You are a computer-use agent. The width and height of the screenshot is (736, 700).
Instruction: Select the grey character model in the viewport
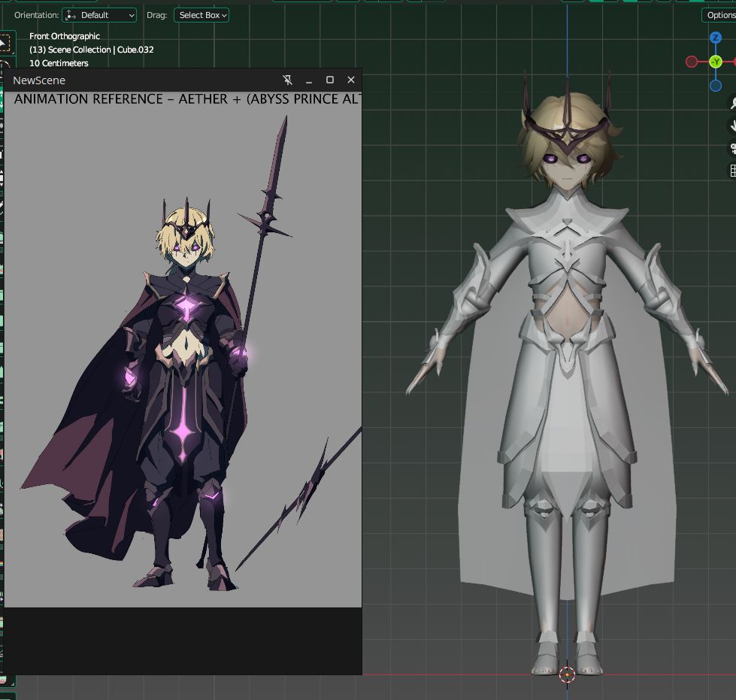click(x=567, y=376)
